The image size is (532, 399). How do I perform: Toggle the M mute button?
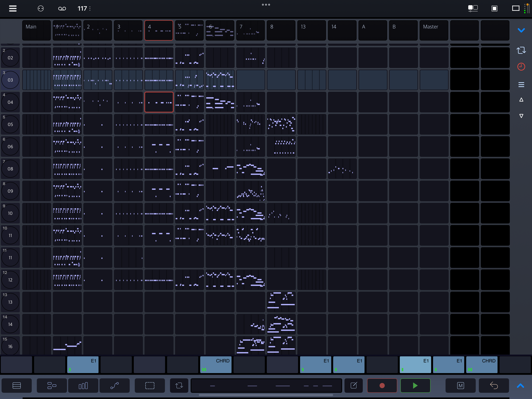[x=460, y=386]
